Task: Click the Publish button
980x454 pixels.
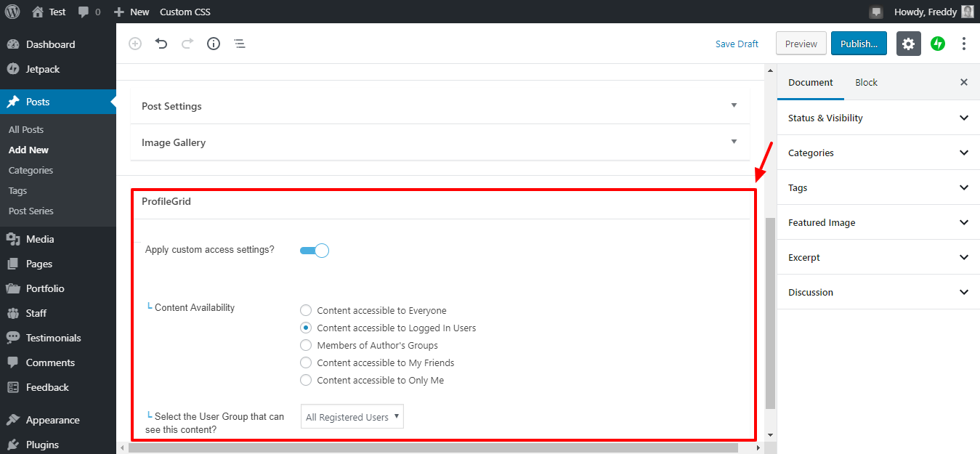Action: point(859,44)
